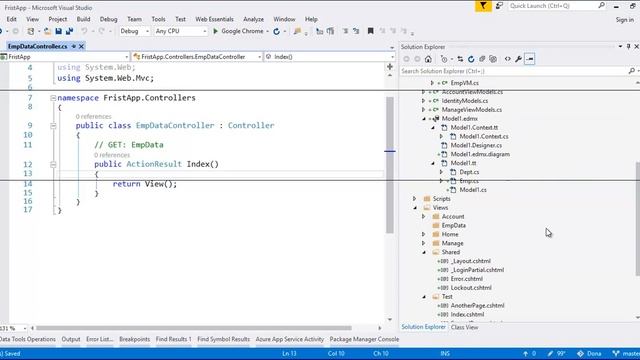Close the EmpDataController.cs tab
640x360 pixels.
pyautogui.click(x=81, y=47)
